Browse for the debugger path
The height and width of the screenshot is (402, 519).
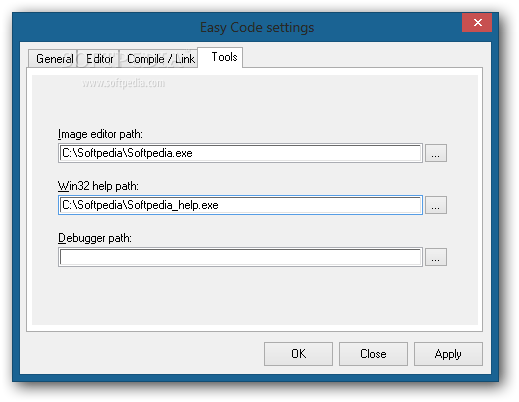point(436,257)
